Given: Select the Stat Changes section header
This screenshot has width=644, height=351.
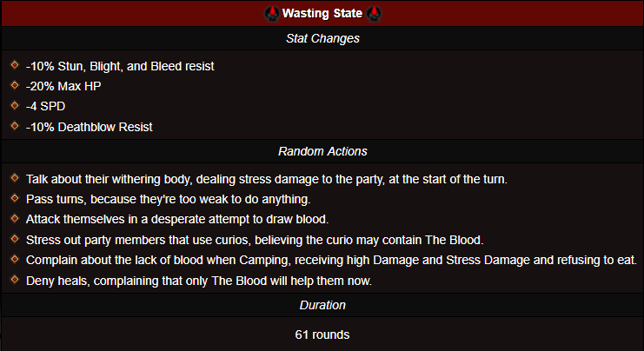Looking at the screenshot, I should tap(322, 39).
